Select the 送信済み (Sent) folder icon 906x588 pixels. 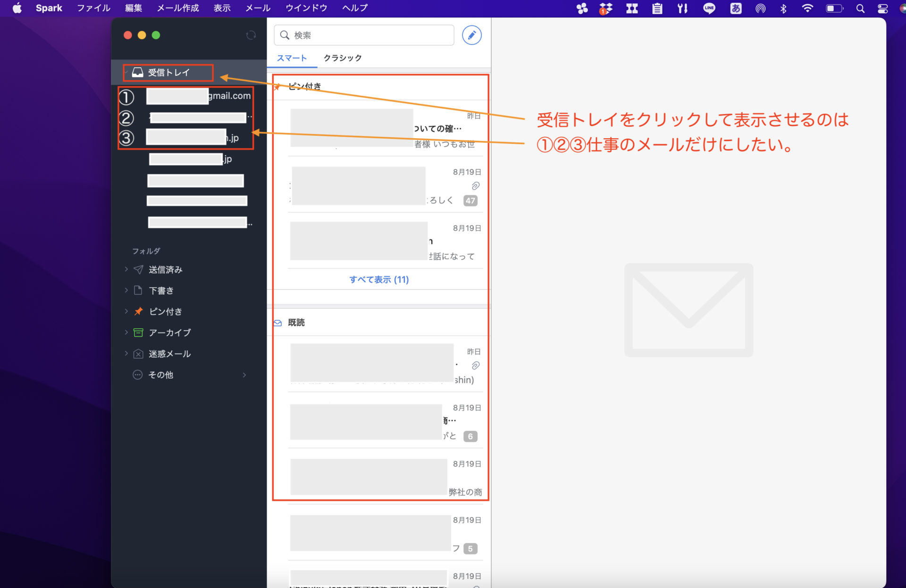click(x=138, y=269)
